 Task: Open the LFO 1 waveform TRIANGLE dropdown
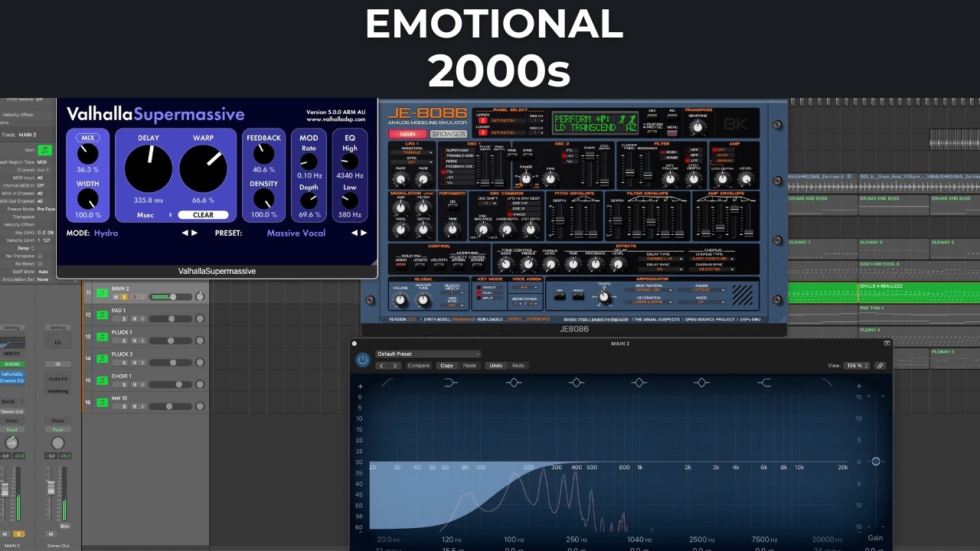412,152
